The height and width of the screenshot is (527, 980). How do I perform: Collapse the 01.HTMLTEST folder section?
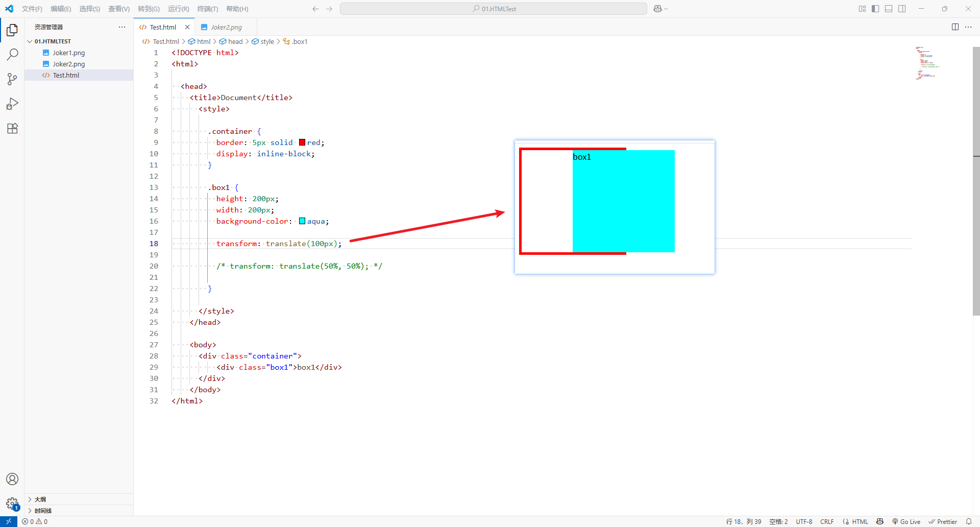point(79,41)
